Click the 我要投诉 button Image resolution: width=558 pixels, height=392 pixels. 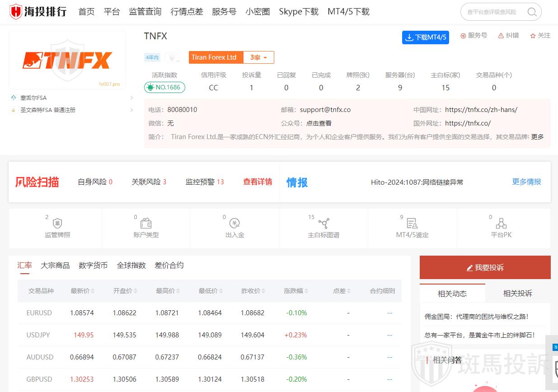(x=485, y=267)
